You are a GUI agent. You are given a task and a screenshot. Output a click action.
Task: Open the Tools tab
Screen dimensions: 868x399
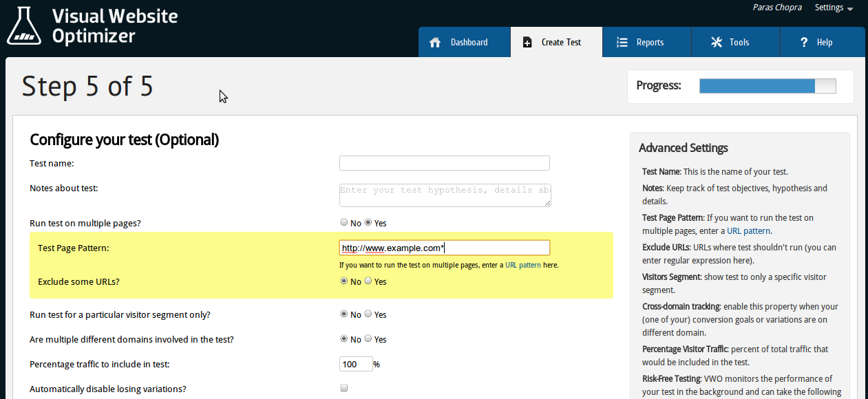click(x=736, y=42)
